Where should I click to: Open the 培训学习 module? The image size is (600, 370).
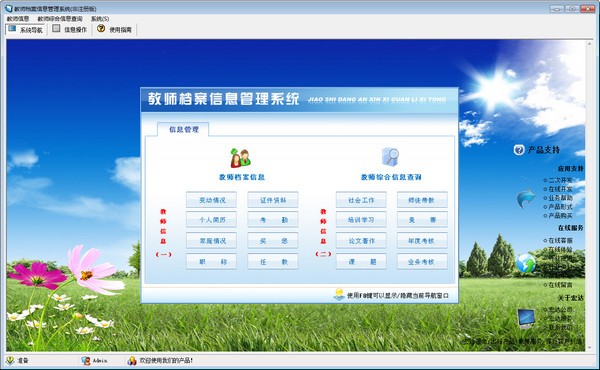361,220
